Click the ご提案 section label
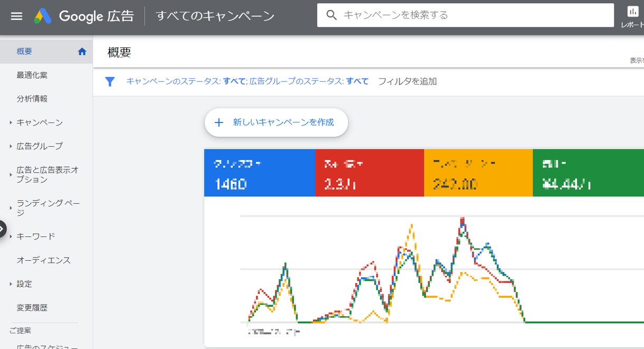This screenshot has width=644, height=349. pyautogui.click(x=20, y=331)
